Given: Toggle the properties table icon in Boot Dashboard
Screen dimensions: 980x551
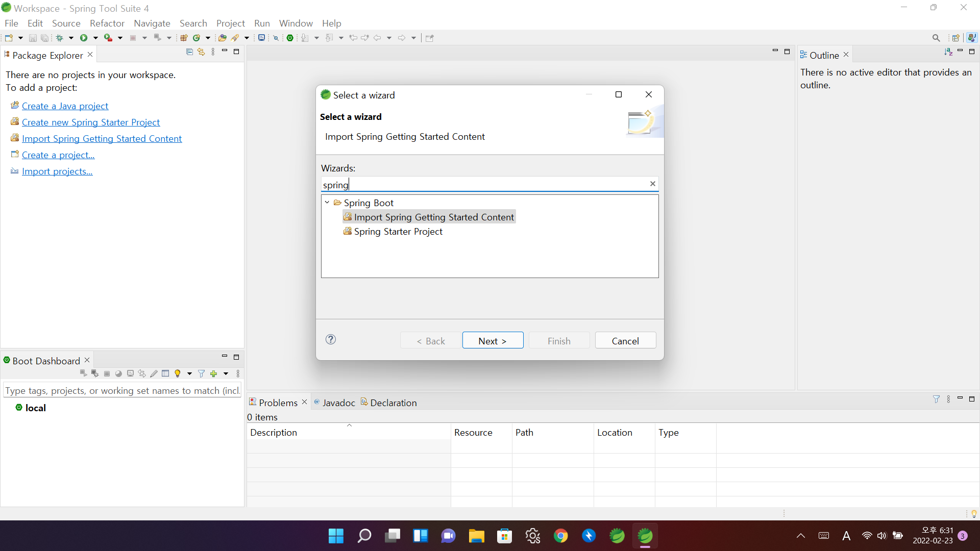Looking at the screenshot, I should pyautogui.click(x=165, y=373).
